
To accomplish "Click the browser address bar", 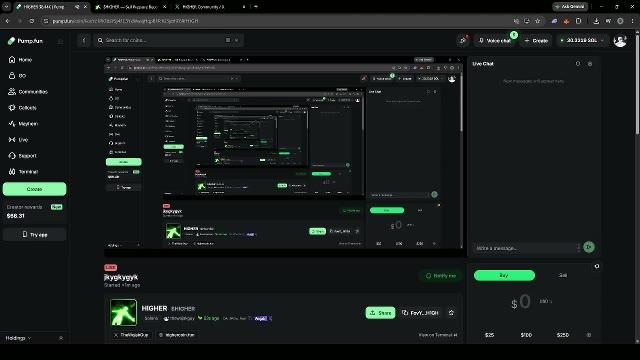I will [x=278, y=21].
